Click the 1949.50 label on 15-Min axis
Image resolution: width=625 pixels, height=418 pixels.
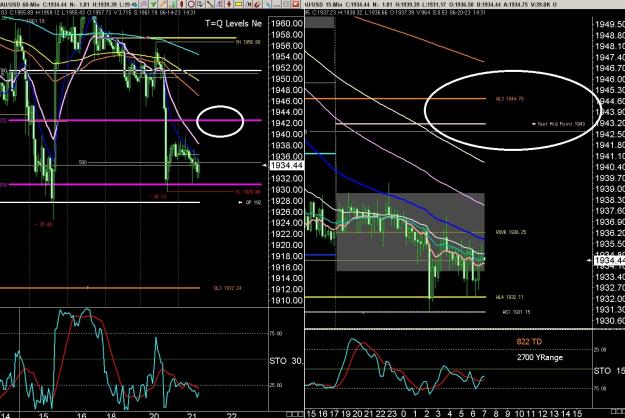click(610, 24)
